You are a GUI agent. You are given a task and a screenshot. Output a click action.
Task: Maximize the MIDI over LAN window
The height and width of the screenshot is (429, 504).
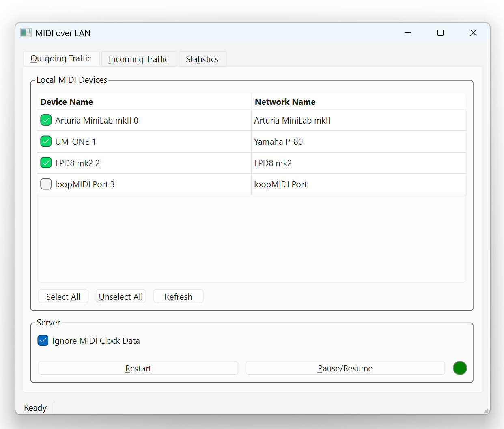440,33
